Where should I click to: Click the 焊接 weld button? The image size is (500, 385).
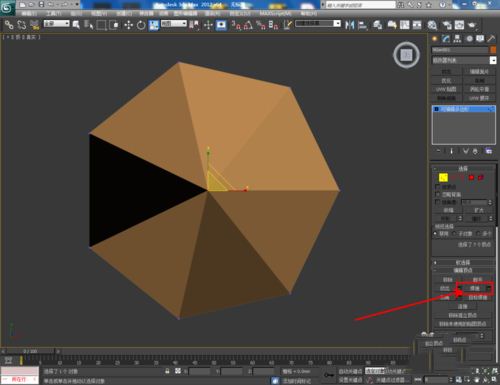tap(474, 288)
